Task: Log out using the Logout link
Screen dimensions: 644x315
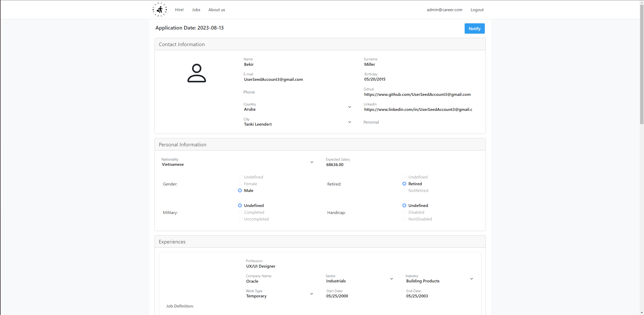Action: (477, 10)
